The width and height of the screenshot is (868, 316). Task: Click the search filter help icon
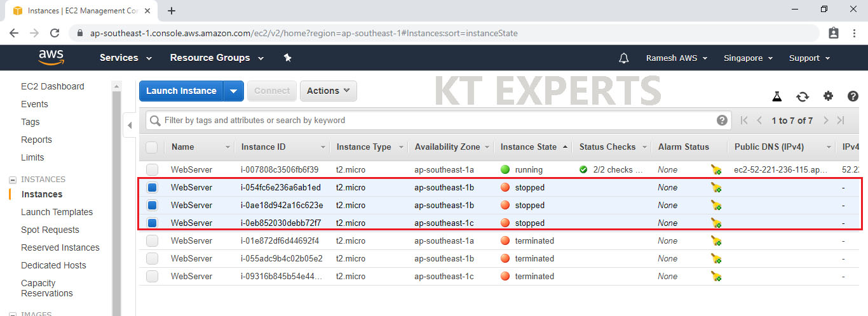point(722,121)
